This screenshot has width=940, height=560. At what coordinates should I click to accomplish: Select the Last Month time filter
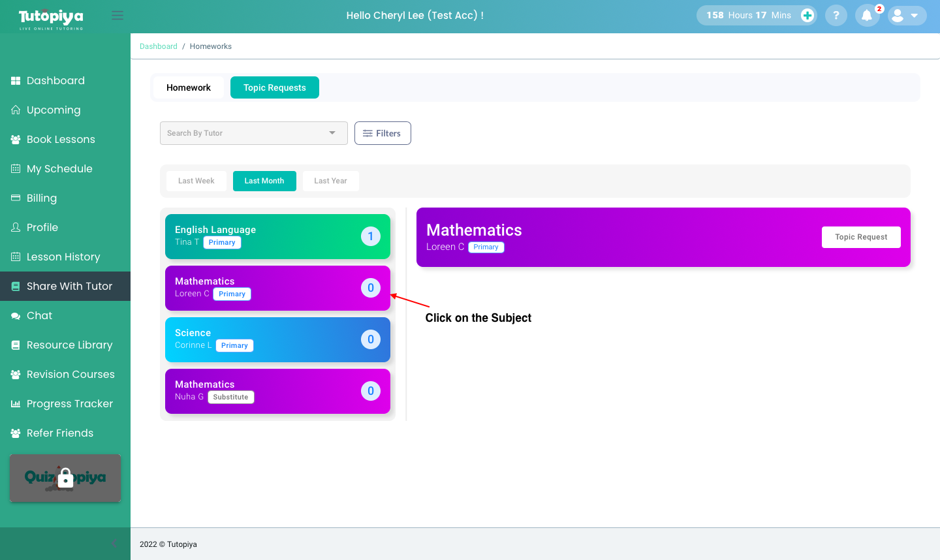point(264,181)
